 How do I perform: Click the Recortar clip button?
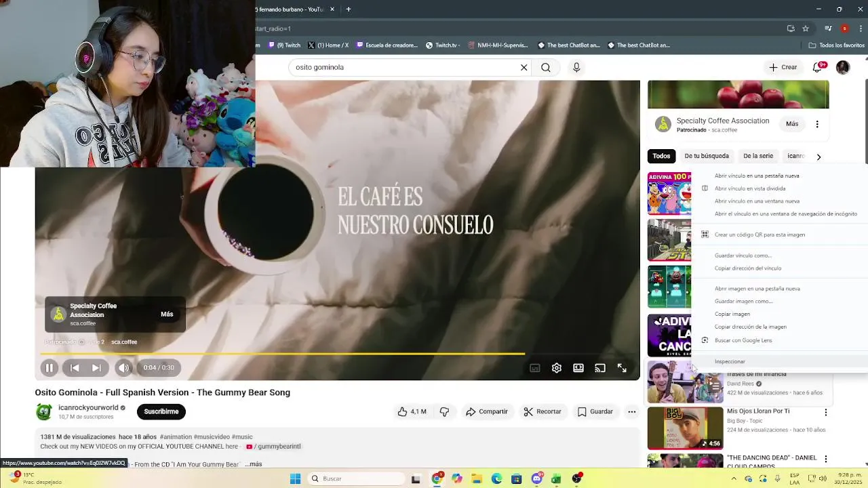click(542, 411)
